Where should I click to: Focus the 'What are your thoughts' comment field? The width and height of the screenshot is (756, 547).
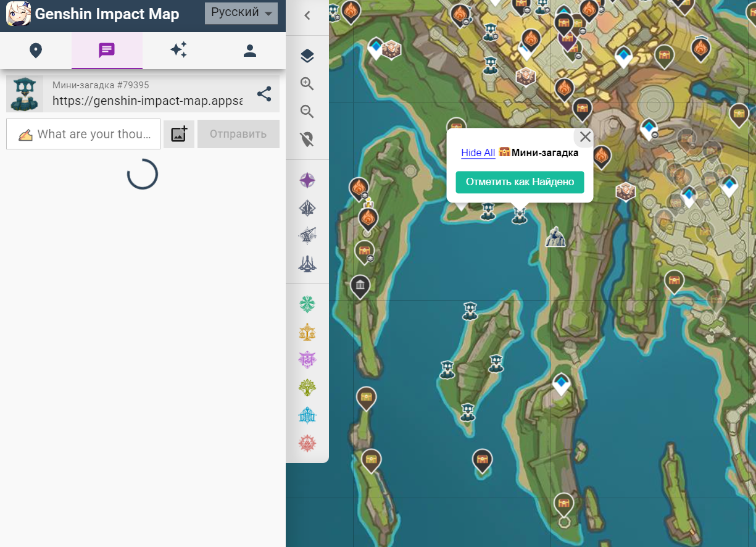(x=83, y=134)
